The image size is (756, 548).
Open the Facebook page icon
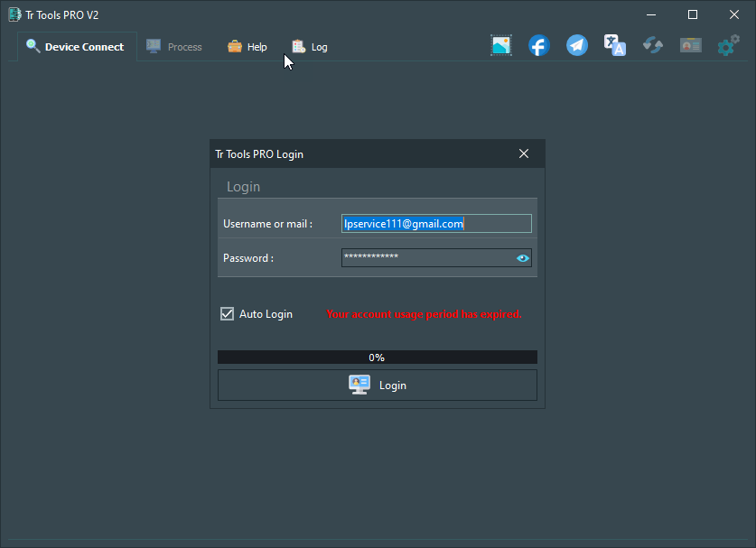pyautogui.click(x=539, y=45)
